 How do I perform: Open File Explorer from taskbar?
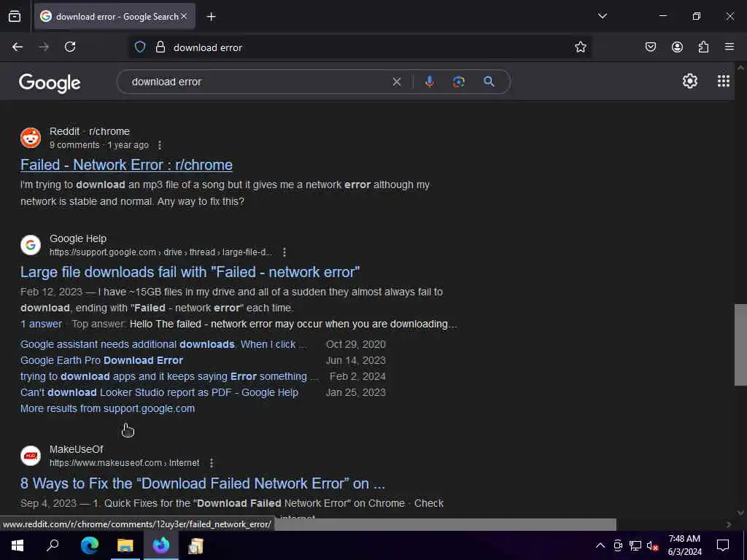[x=125, y=545]
